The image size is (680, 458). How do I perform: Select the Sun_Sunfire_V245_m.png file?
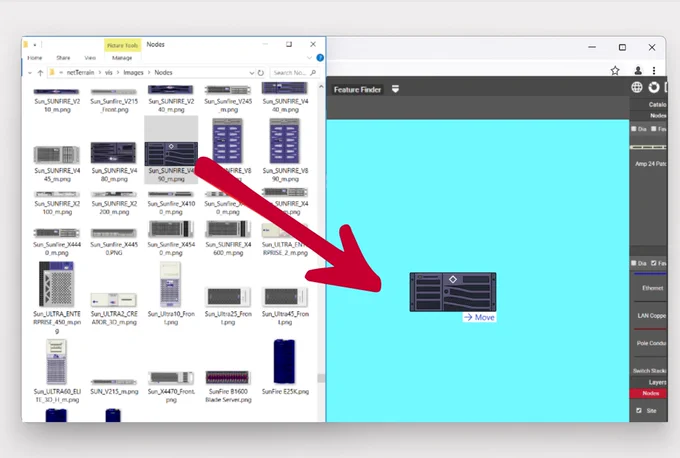click(228, 99)
